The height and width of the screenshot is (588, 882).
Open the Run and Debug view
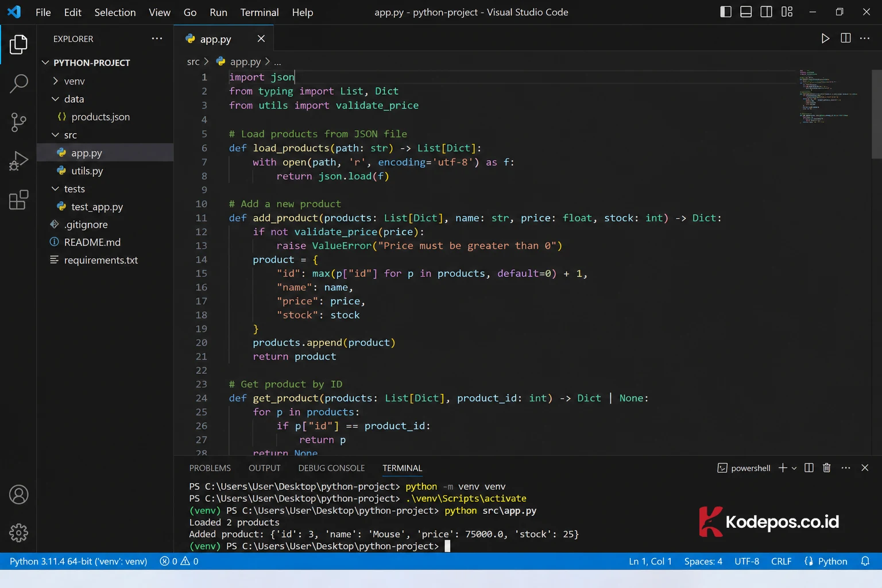click(18, 161)
